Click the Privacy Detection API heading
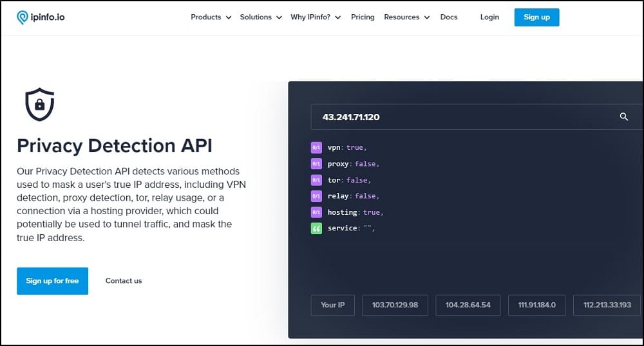The height and width of the screenshot is (346, 644). point(115,145)
